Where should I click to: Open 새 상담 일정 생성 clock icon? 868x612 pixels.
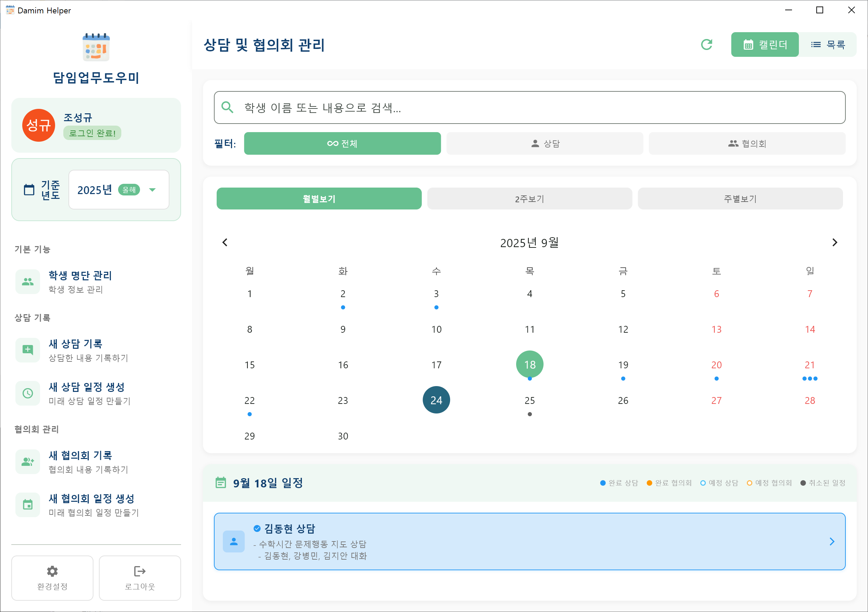tap(28, 393)
